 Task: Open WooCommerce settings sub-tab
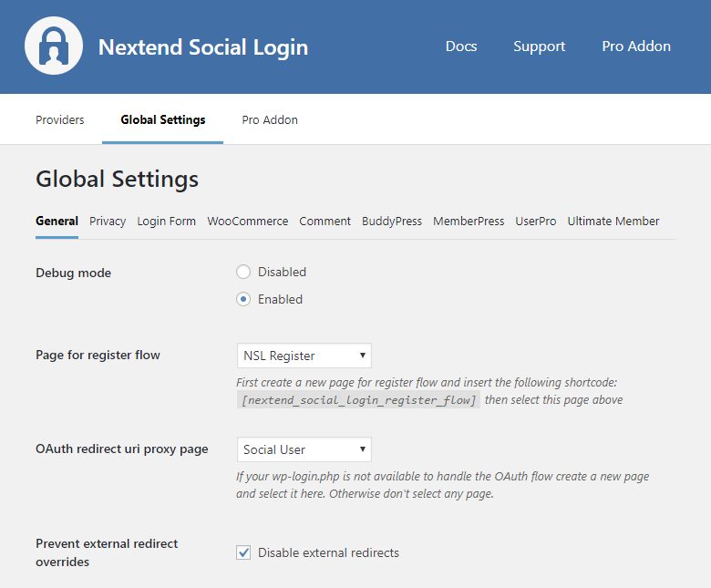247,222
